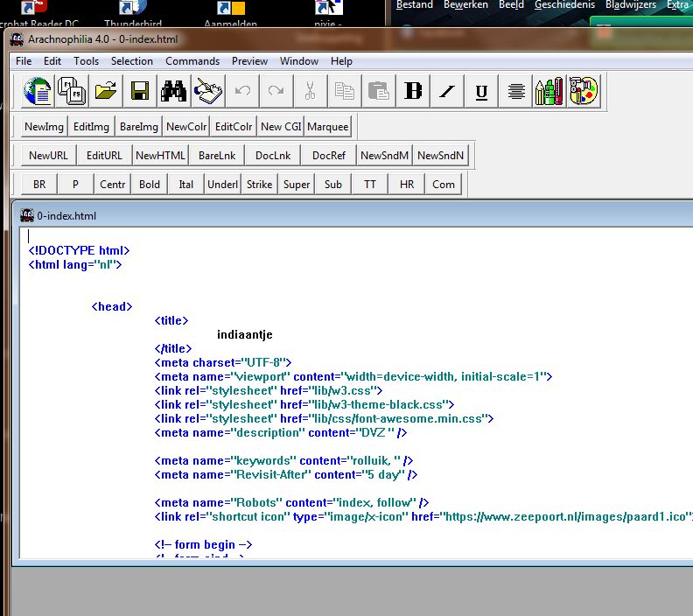Image resolution: width=693 pixels, height=616 pixels.
Task: Click the browser preview globe icon
Action: [38, 91]
